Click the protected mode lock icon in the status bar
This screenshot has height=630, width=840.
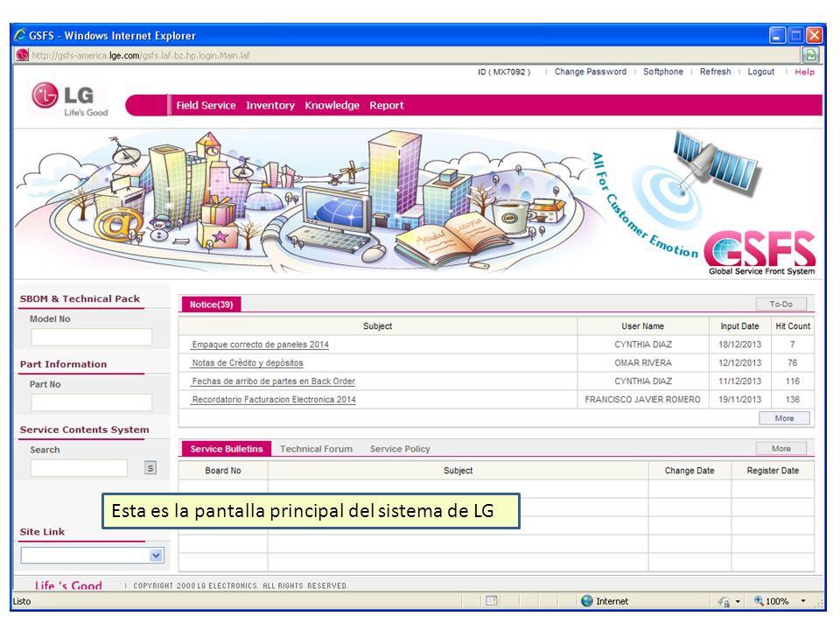(724, 602)
